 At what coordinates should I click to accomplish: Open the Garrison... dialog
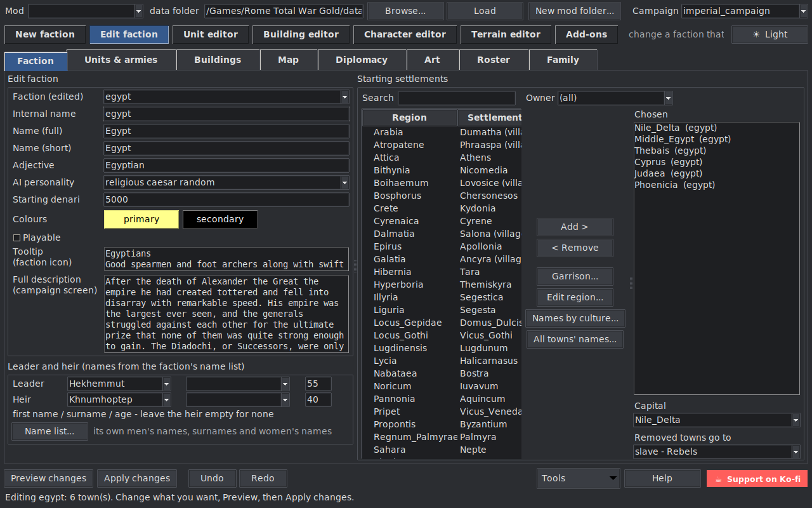tap(575, 276)
